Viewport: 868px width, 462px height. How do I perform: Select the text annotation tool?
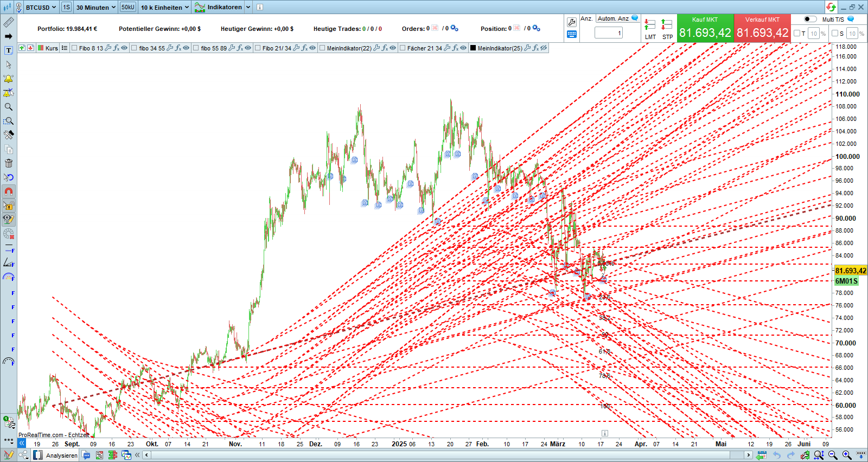pyautogui.click(x=9, y=50)
